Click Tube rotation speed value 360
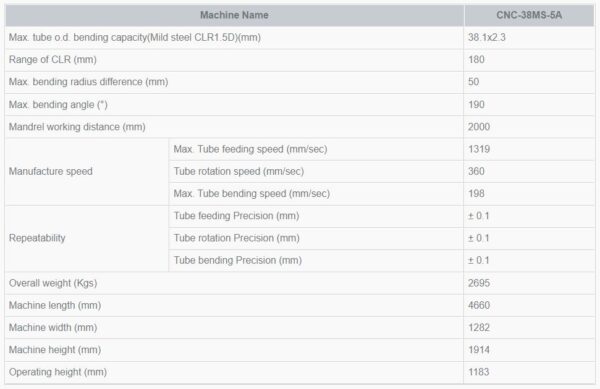 476,171
